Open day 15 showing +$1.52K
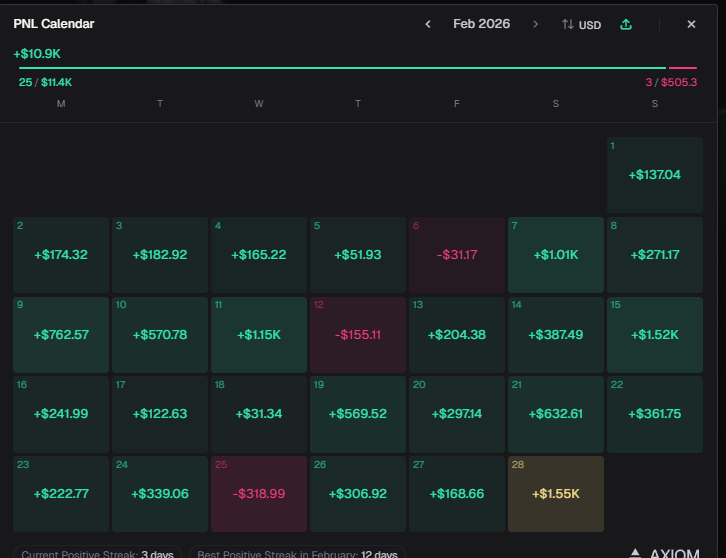726x558 pixels. pyautogui.click(x=655, y=335)
